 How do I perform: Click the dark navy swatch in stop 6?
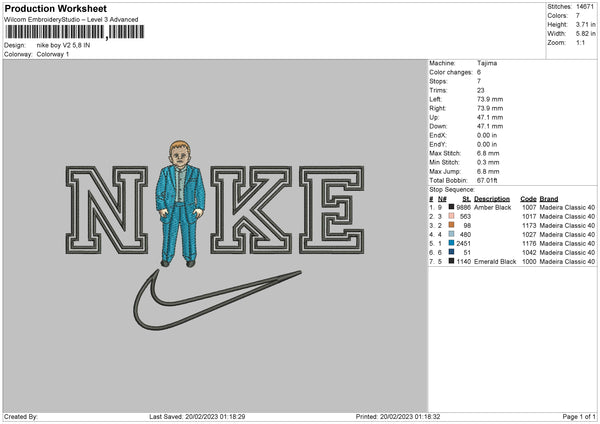(x=453, y=252)
